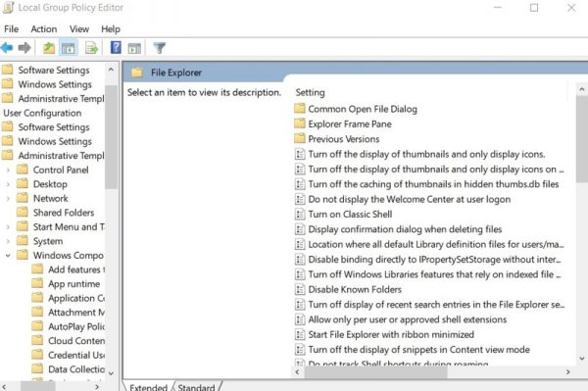Click the console tree scroll-down arrow
Image resolution: width=588 pixels, height=391 pixels.
coord(111,373)
